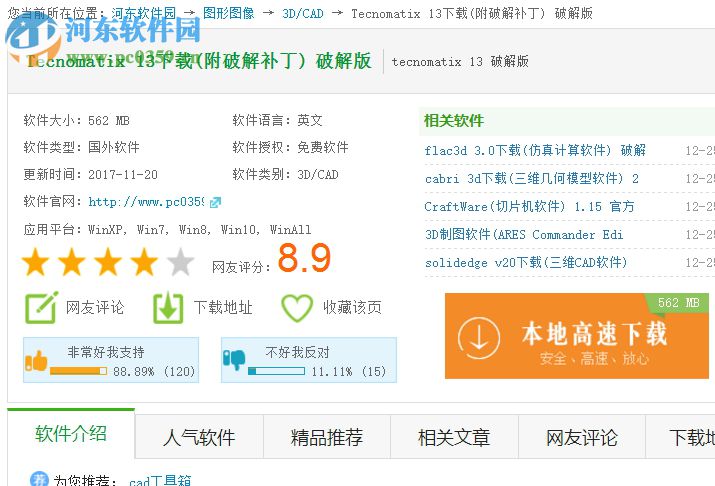Image resolution: width=715 pixels, height=486 pixels.
Task: Click the 软件类别: 3D/CAD text
Action: click(285, 174)
